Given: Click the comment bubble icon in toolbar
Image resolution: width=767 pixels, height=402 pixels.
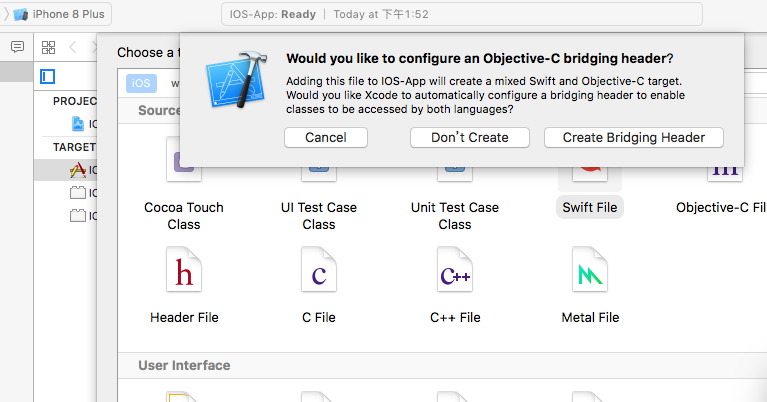Looking at the screenshot, I should click(17, 47).
